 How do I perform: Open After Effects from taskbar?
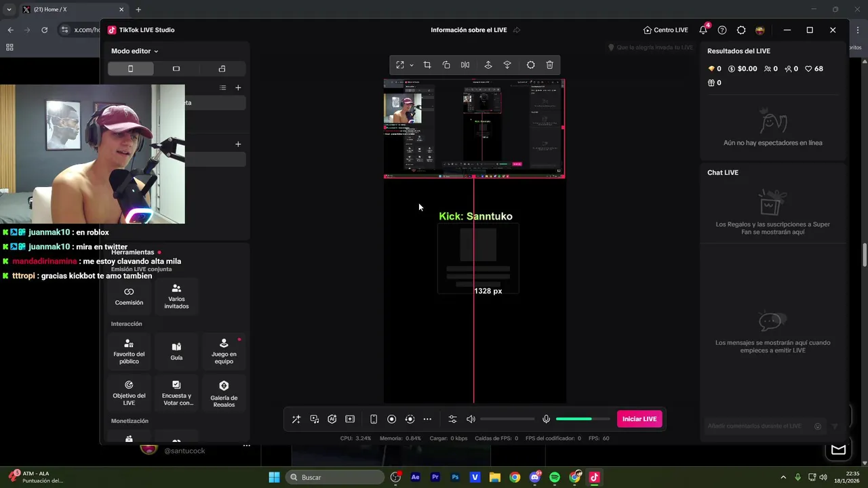coord(416,477)
